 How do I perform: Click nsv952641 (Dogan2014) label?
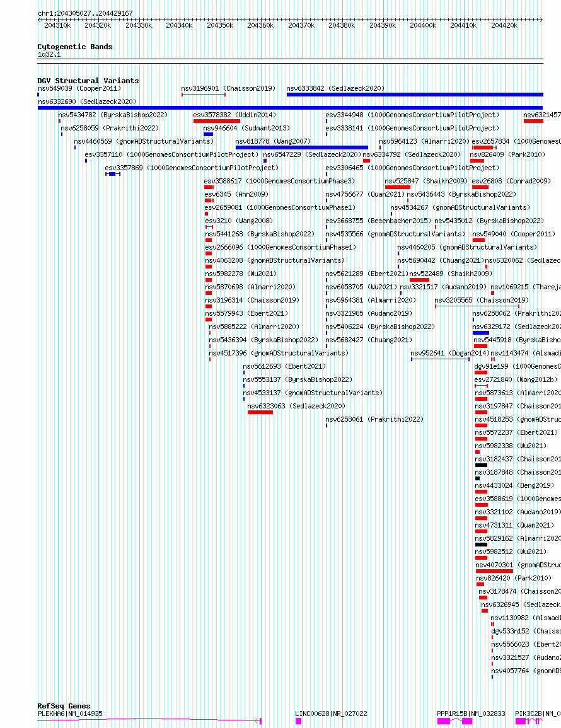tap(450, 353)
